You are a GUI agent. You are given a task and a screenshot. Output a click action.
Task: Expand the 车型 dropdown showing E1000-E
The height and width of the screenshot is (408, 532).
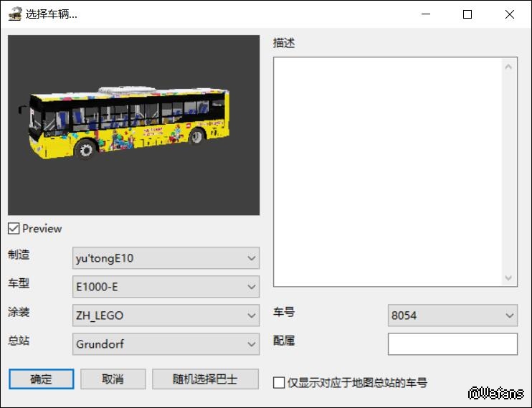tap(166, 287)
